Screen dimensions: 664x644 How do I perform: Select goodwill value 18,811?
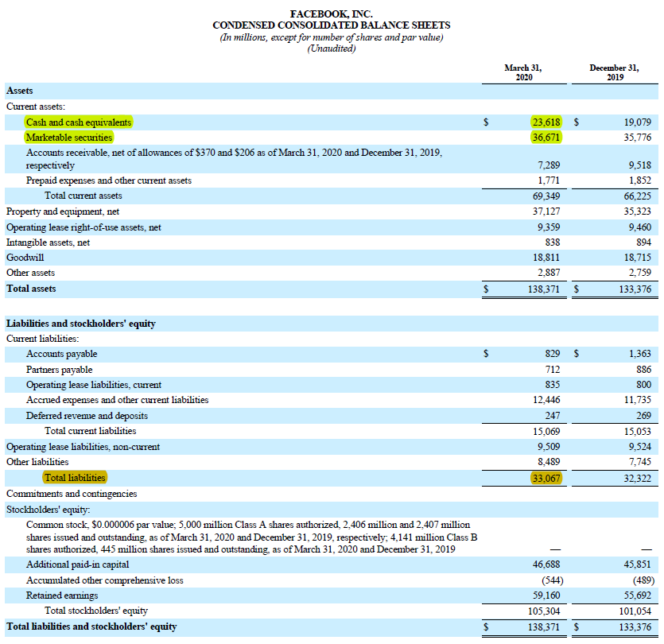tap(546, 258)
